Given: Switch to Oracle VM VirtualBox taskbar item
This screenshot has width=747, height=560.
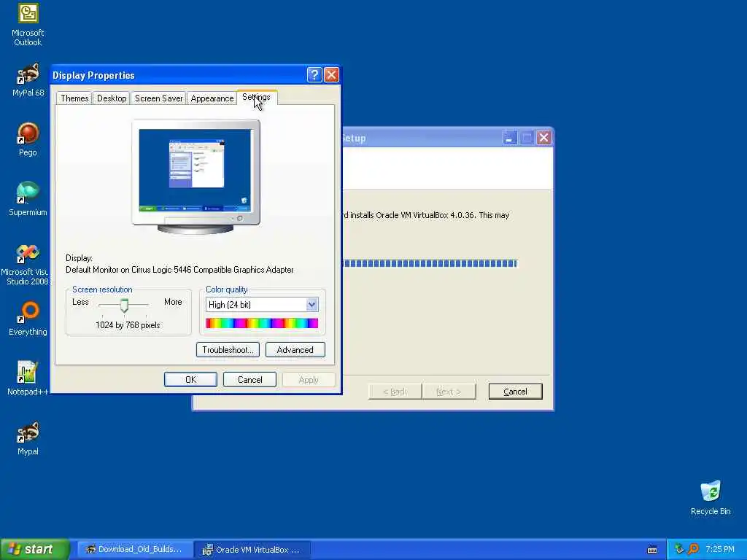Looking at the screenshot, I should click(252, 550).
